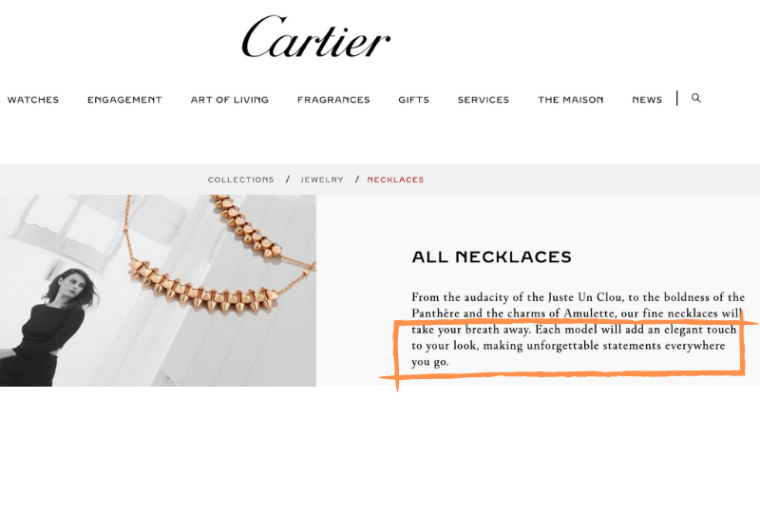Go to the Fragrances section

333,100
